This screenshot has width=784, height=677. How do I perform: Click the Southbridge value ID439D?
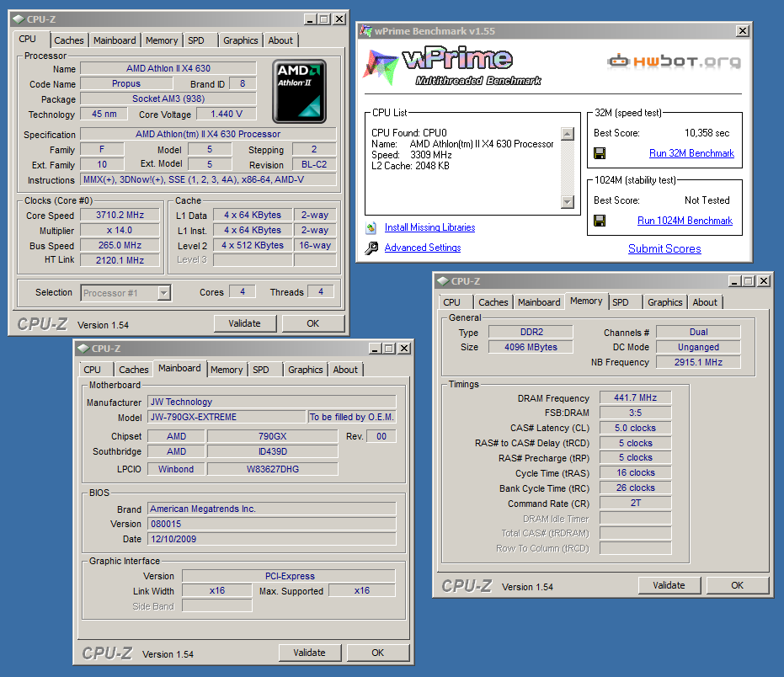[273, 451]
